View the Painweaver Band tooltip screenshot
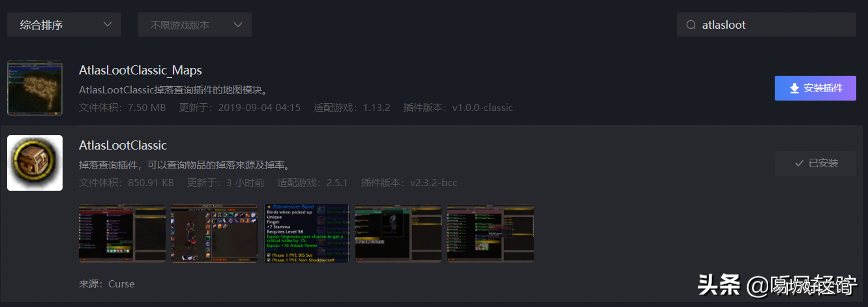The image size is (868, 307). [307, 233]
